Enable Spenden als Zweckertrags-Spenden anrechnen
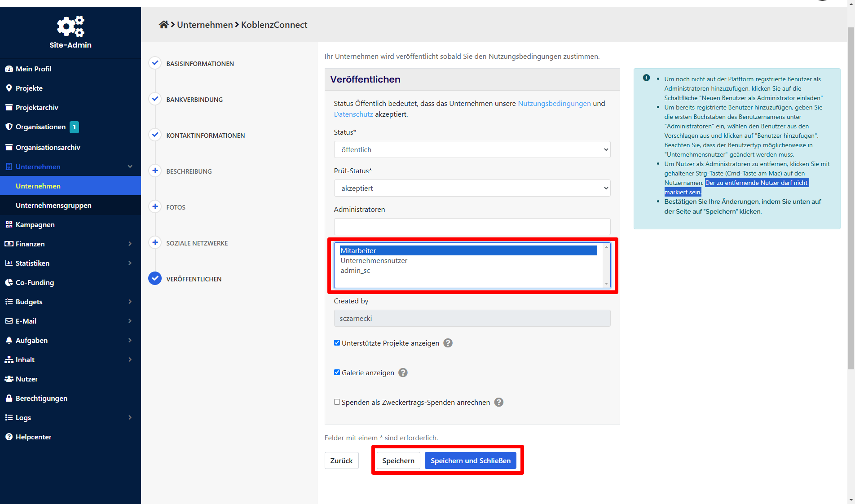The image size is (855, 504). 337,402
